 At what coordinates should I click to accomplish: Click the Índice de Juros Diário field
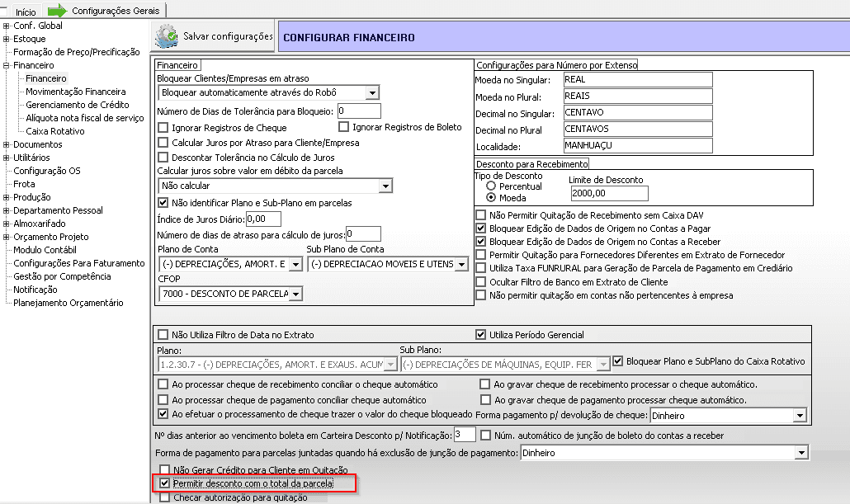click(263, 219)
